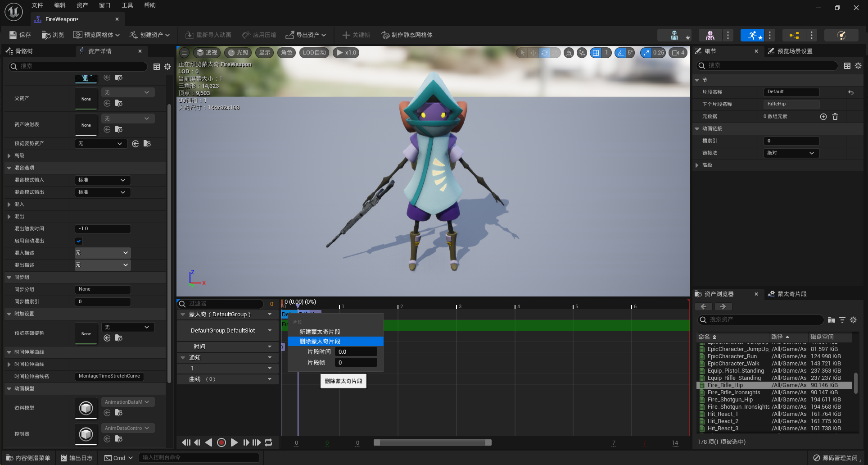Viewport: 868px width, 465px height.
Task: Open the Output Log (输出日志)
Action: pos(77,458)
